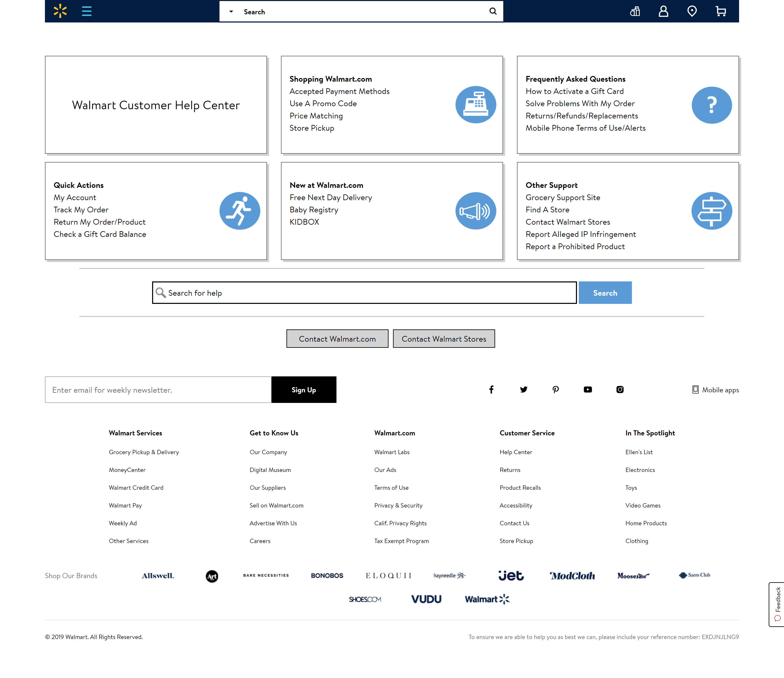Open the account person icon

pos(663,11)
